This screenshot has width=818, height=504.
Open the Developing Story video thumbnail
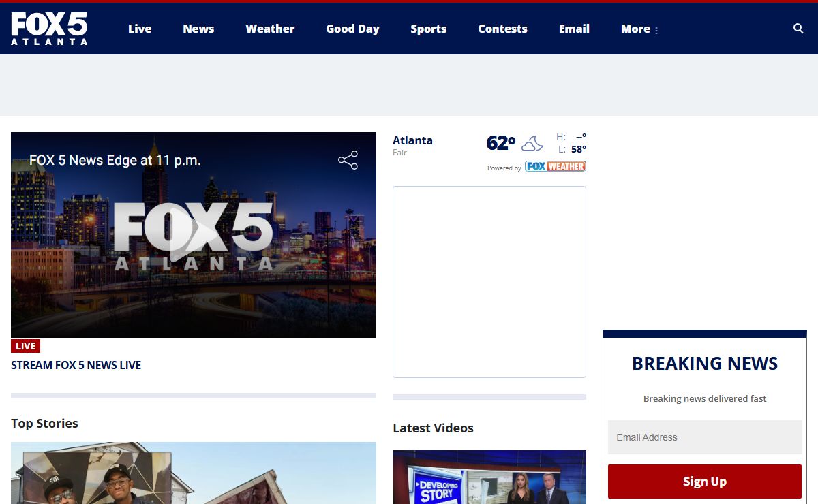489,477
